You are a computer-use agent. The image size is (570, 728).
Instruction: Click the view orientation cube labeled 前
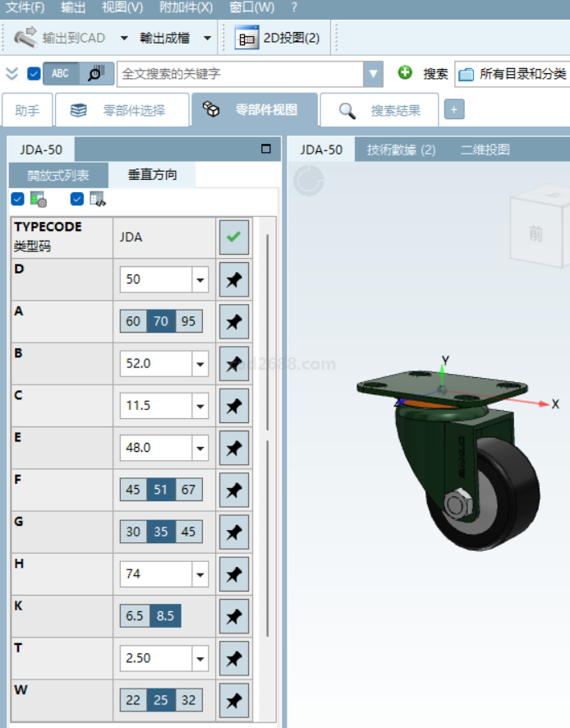(536, 233)
